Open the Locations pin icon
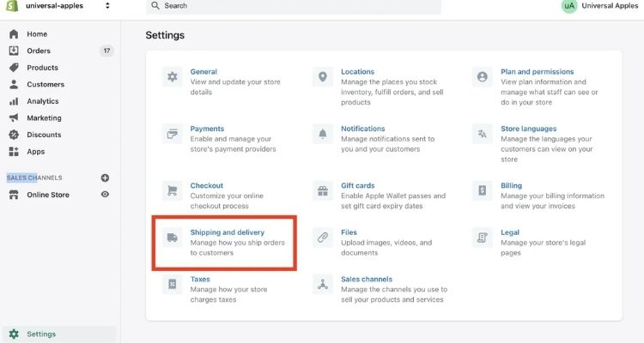Screen dimensions: 644x343 (x=323, y=77)
